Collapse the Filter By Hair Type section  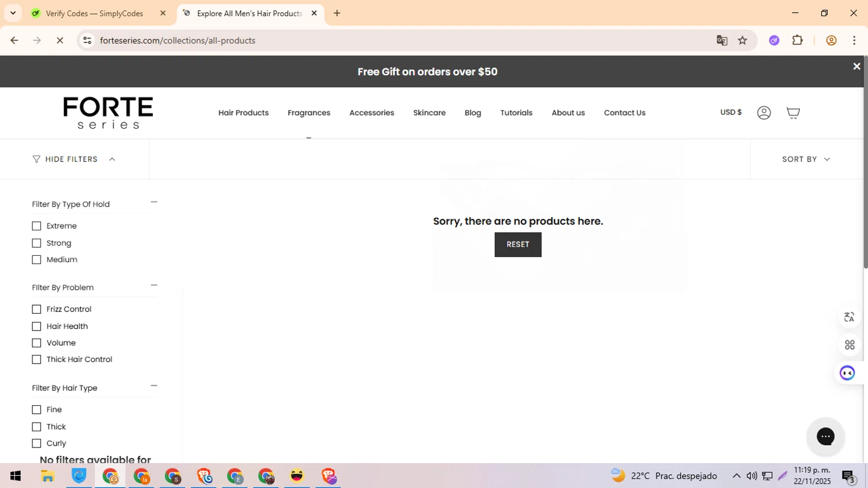pos(154,386)
